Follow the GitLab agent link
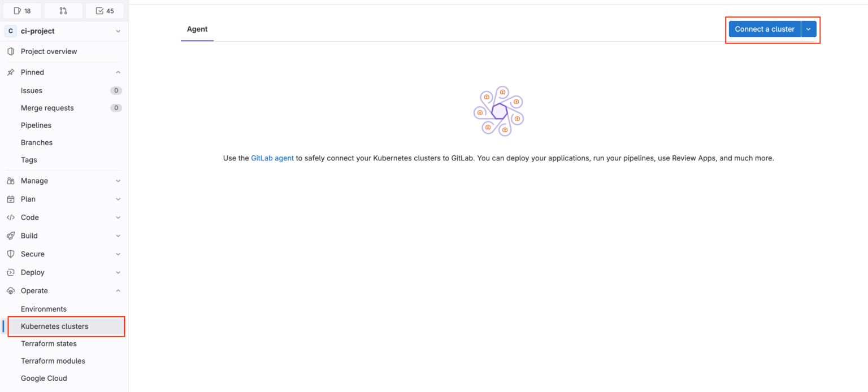The image size is (868, 392). 272,158
